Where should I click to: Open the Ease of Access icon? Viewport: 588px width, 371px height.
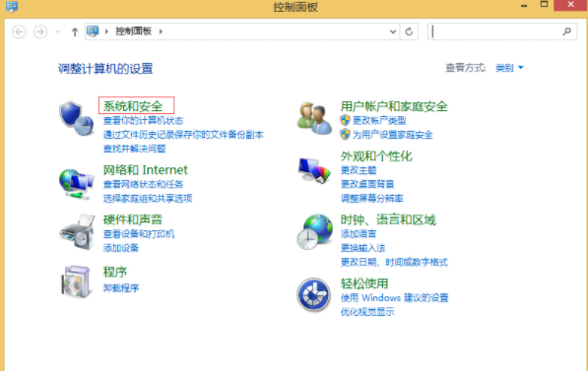tap(314, 294)
